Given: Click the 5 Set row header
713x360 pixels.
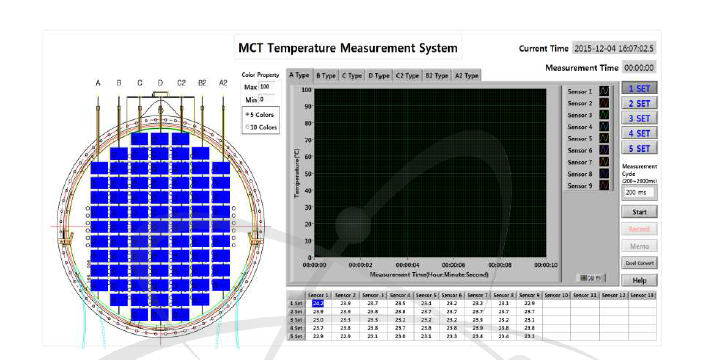Looking at the screenshot, I should 295,336.
